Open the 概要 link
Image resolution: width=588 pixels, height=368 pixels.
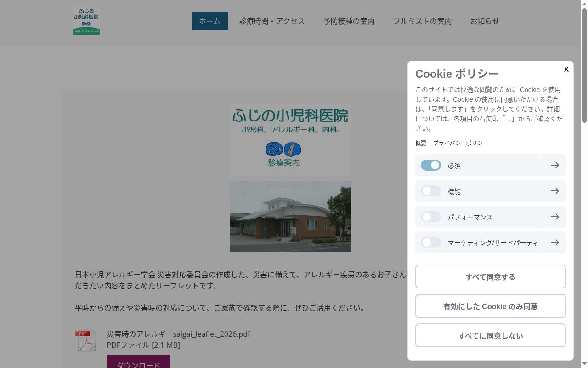point(421,143)
